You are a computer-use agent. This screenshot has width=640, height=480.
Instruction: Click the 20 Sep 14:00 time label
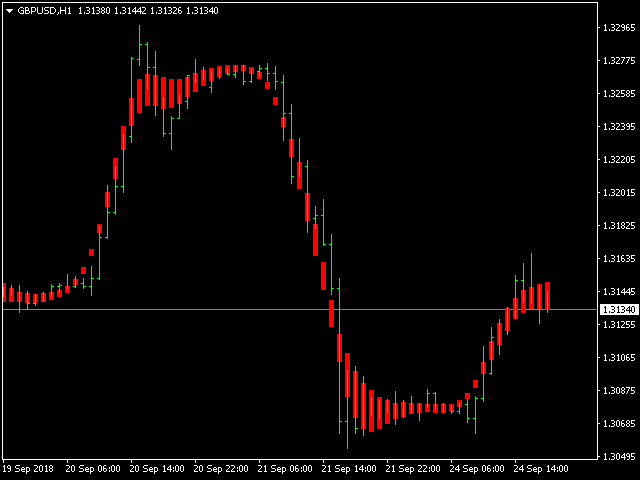[157, 469]
